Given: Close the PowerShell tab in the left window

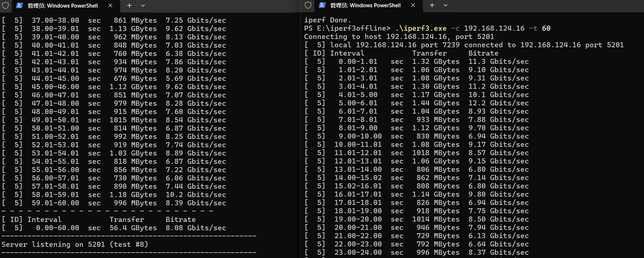Looking at the screenshot, I should [110, 5].
